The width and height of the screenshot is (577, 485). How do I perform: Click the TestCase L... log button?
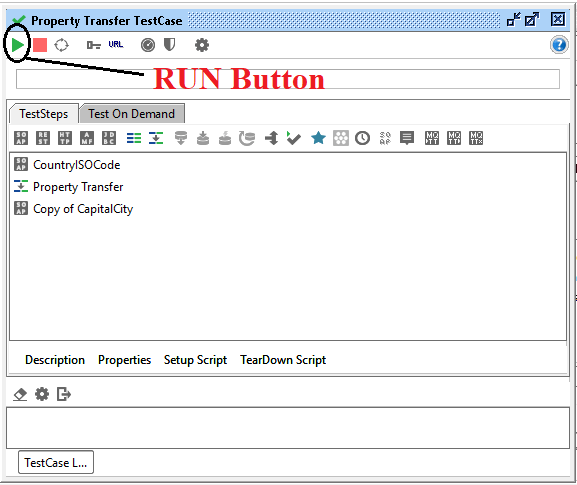coord(56,463)
